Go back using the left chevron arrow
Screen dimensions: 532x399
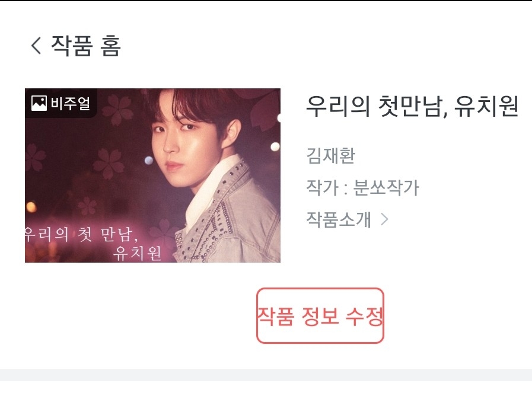36,46
